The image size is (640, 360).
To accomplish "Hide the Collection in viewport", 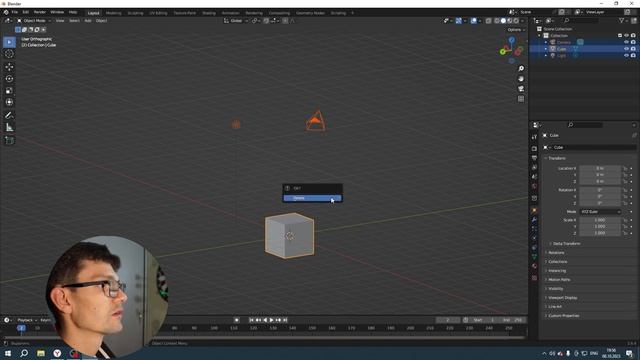I will (626, 36).
